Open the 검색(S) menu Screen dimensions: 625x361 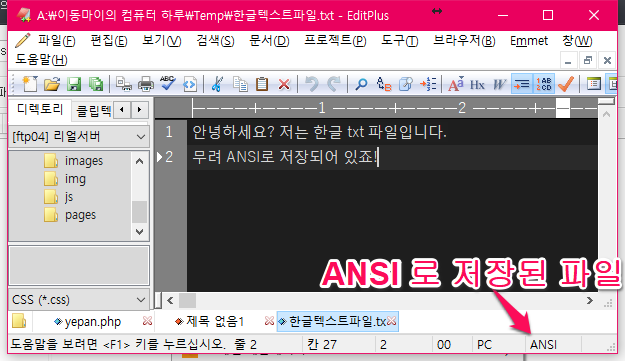click(x=215, y=41)
